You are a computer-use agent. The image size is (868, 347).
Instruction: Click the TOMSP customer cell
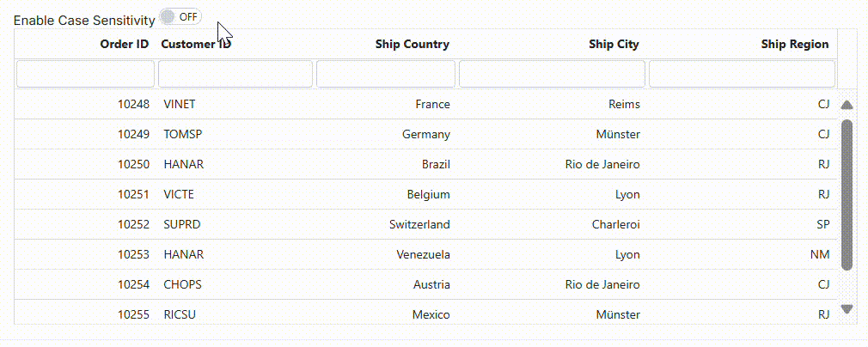180,135
